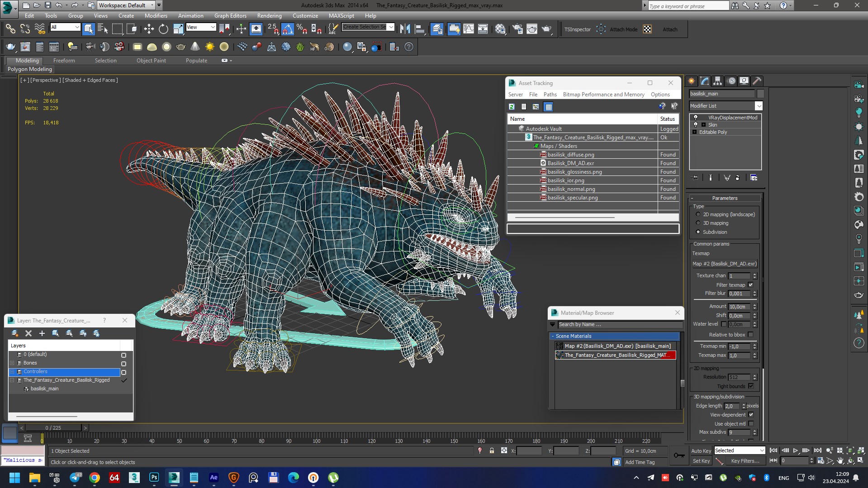Open Chrome from the taskbar
Viewport: 868px width, 488px height.
(x=95, y=477)
